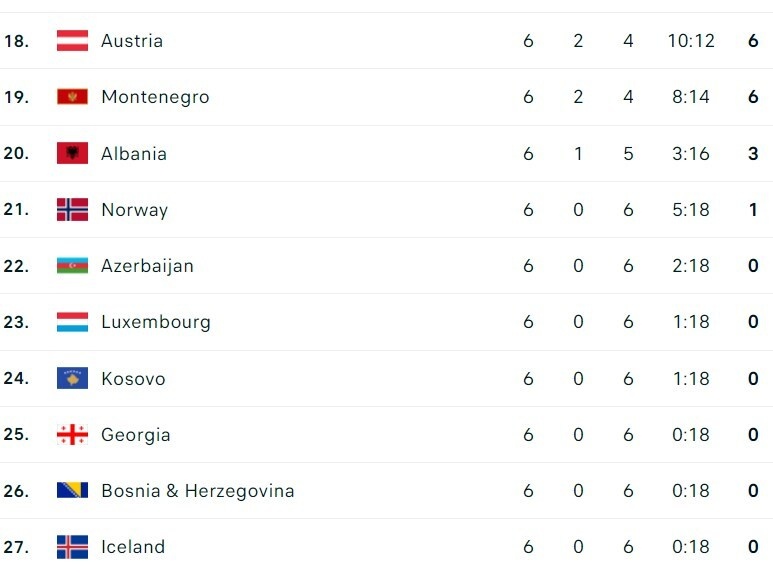Open the Montenegro team link
Screen dimensions: 773x573
(x=155, y=97)
